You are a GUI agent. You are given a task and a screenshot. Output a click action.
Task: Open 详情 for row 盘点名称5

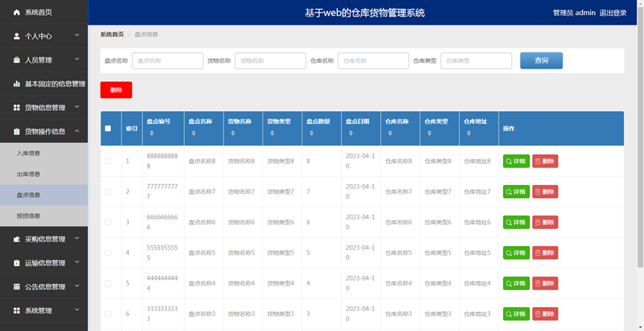517,253
